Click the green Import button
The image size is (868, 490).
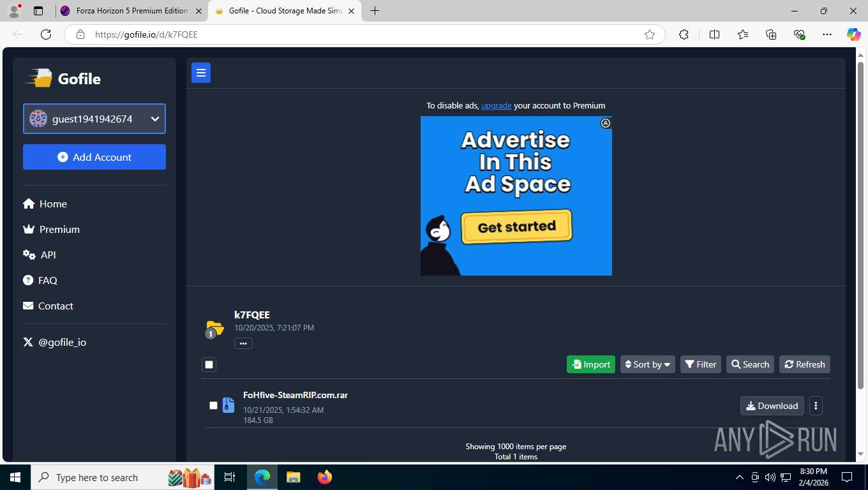click(591, 364)
